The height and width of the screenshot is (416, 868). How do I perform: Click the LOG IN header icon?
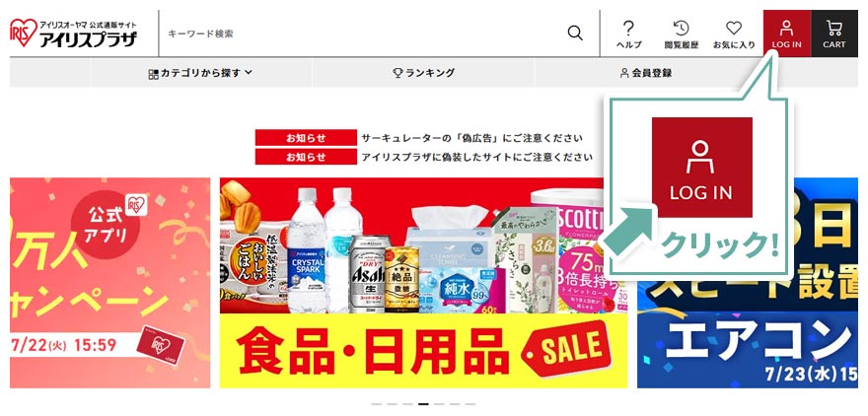(787, 34)
